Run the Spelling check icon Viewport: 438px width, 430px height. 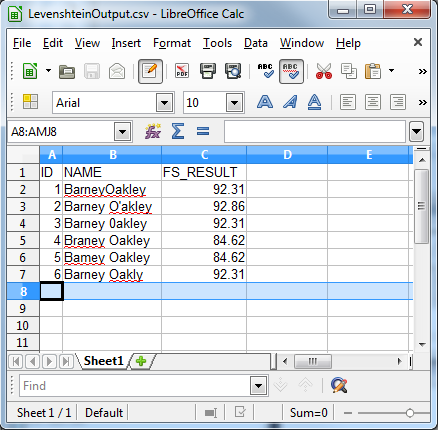265,71
